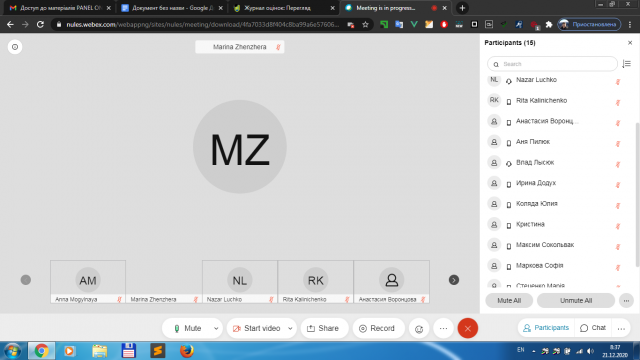Screen dimensions: 640x360
Task: Switch to Gmail PANEL tab
Action: point(60,8)
